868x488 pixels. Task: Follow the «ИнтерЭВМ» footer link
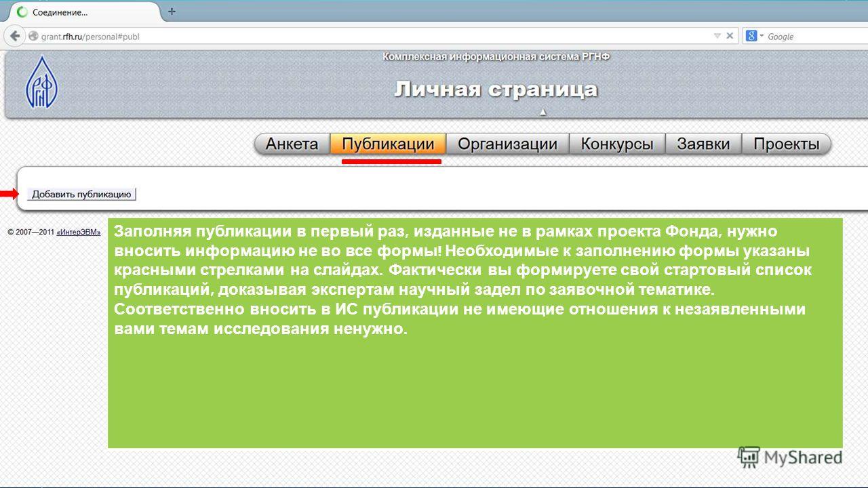click(x=79, y=232)
